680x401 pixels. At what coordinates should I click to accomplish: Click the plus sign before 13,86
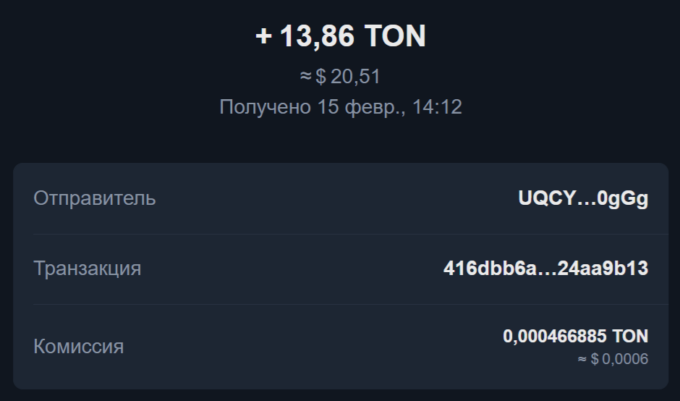[x=264, y=37]
